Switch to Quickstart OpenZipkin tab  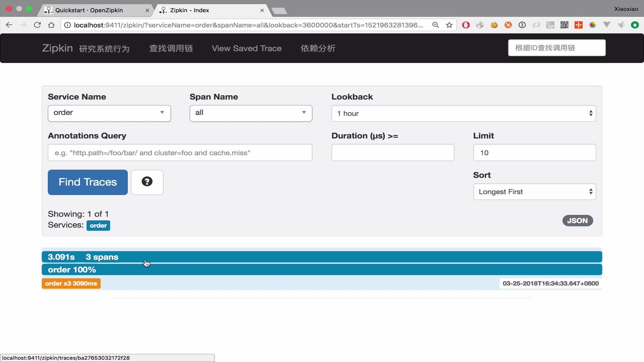89,10
